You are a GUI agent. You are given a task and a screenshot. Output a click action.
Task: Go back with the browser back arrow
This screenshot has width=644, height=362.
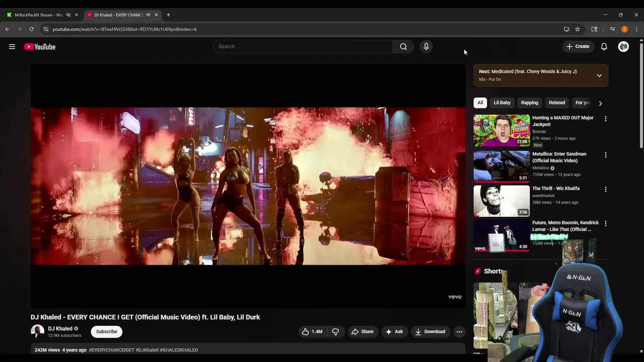pos(8,29)
